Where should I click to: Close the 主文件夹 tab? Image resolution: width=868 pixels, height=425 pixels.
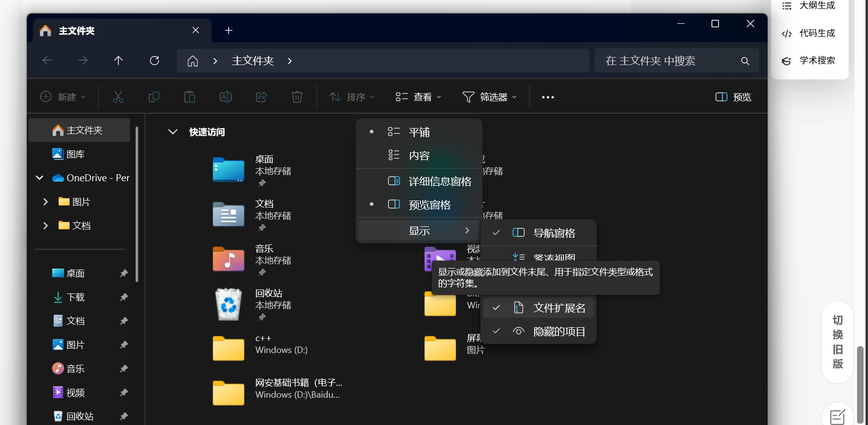coord(196,30)
